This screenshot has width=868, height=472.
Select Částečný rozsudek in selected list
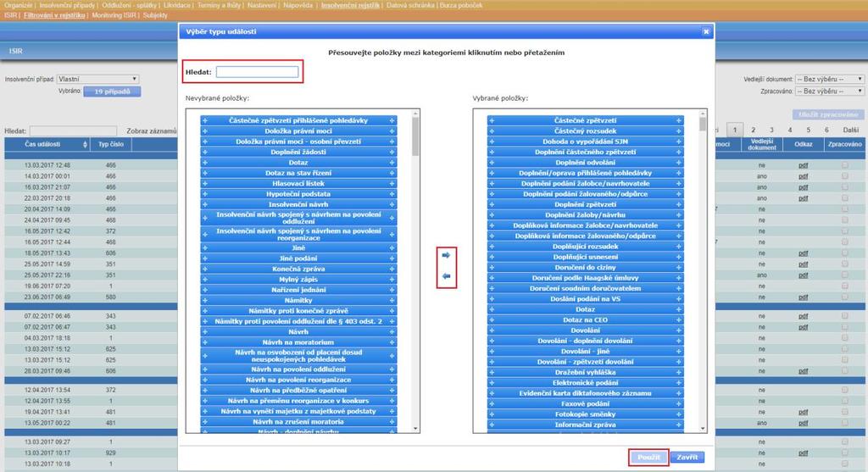click(585, 131)
